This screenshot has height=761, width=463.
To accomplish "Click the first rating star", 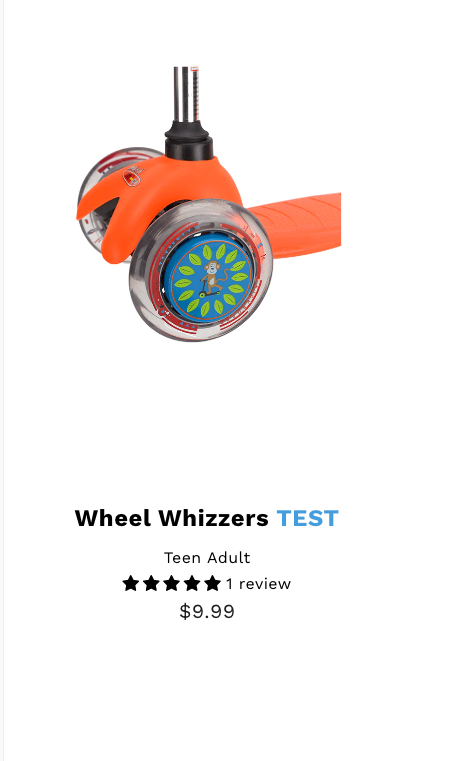I will 131,583.
